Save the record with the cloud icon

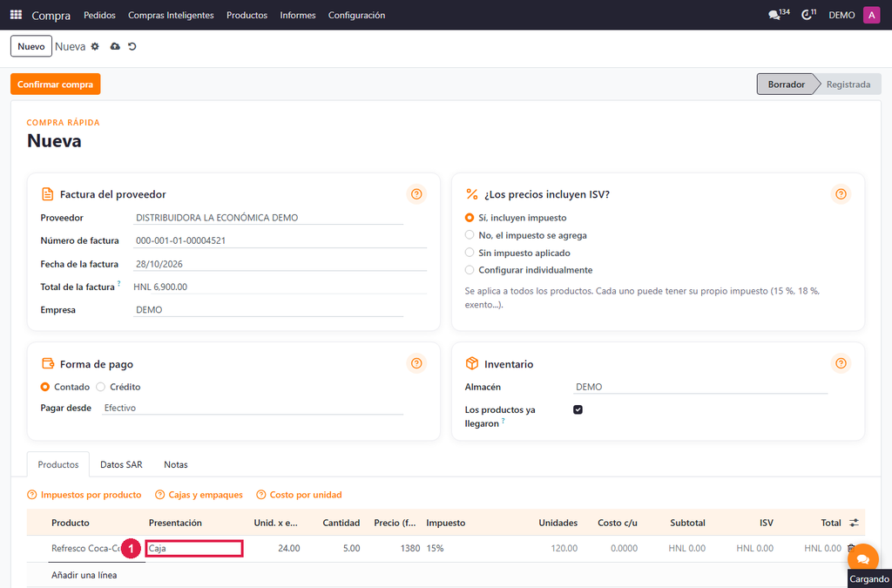(x=115, y=47)
